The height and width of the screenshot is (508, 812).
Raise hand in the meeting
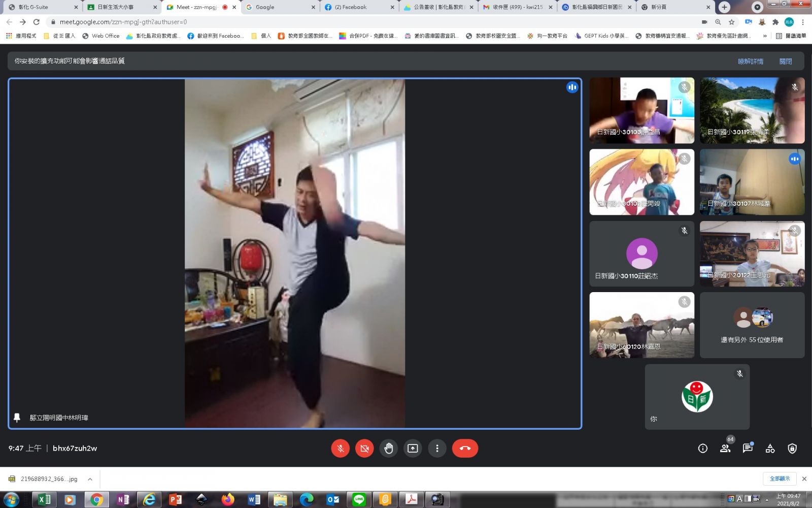click(x=389, y=448)
